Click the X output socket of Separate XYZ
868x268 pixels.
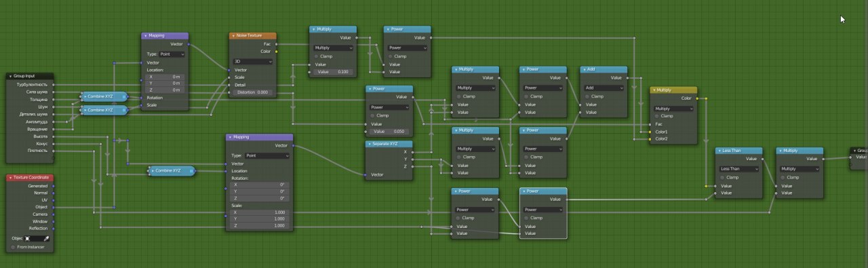[x=413, y=152]
